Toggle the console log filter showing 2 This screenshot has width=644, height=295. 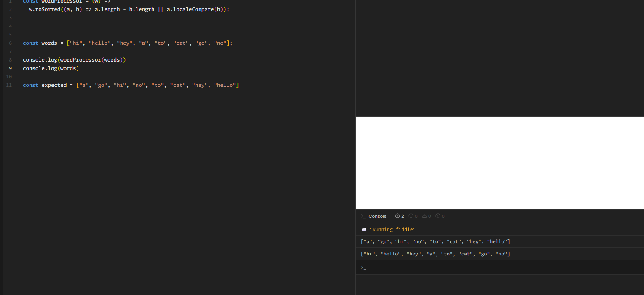click(400, 216)
